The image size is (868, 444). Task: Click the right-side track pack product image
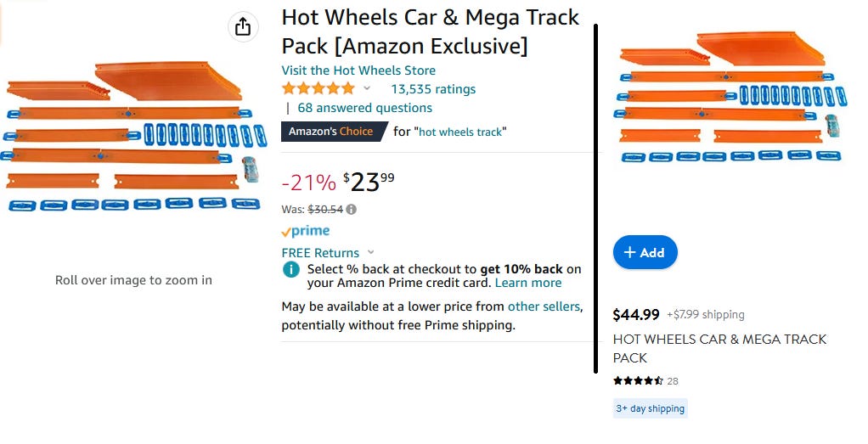click(x=729, y=96)
